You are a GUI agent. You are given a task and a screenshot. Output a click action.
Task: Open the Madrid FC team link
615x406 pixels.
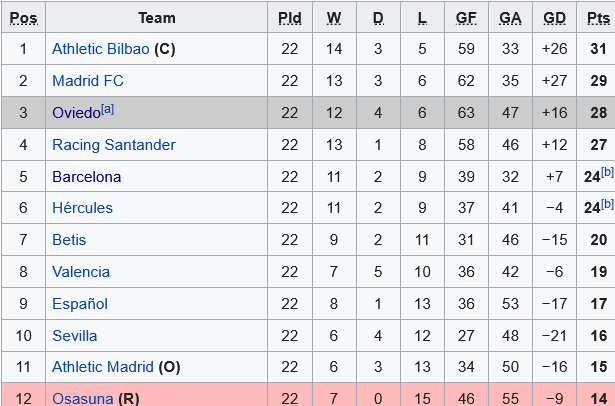click(88, 81)
